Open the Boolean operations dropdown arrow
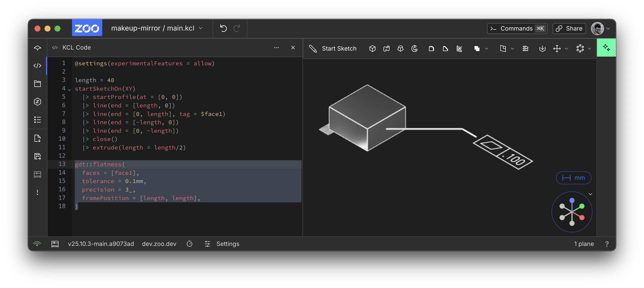The height and width of the screenshot is (288, 644). point(486,49)
